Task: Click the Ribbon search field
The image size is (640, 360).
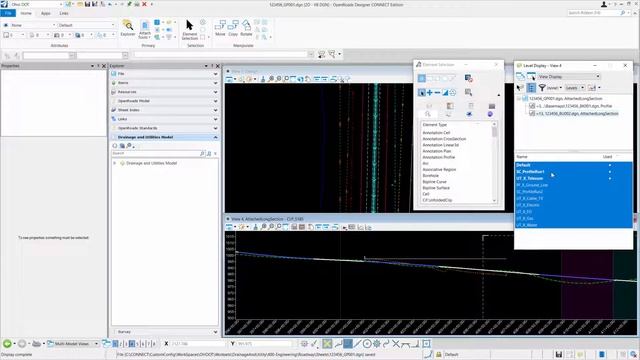Action: point(593,13)
